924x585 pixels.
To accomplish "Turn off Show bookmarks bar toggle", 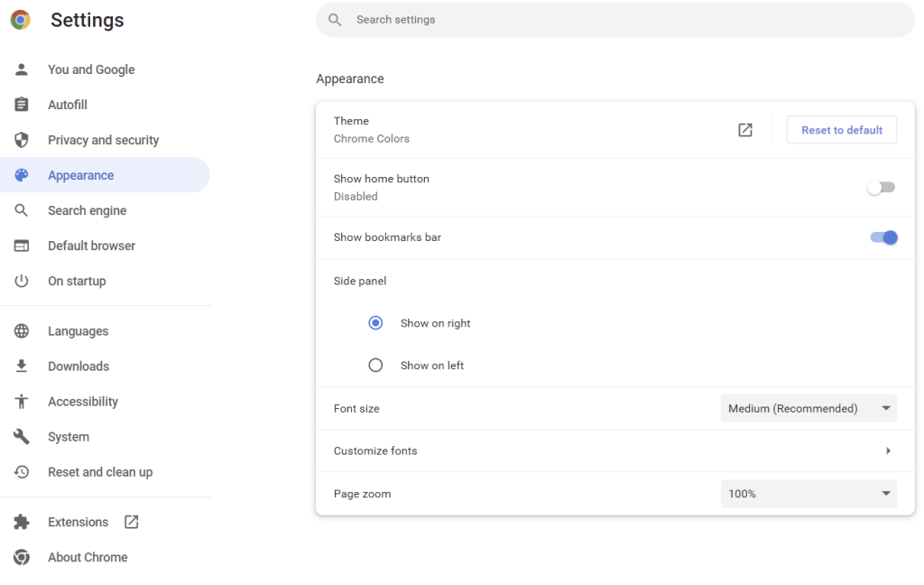I will point(883,237).
